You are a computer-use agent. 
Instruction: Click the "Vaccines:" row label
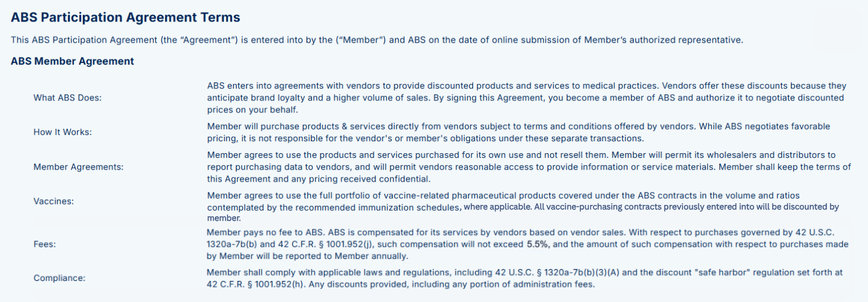click(x=54, y=201)
